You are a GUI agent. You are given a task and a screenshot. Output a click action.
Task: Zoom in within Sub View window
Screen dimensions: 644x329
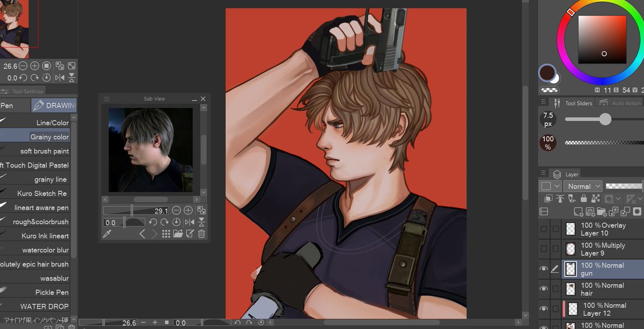(x=188, y=210)
